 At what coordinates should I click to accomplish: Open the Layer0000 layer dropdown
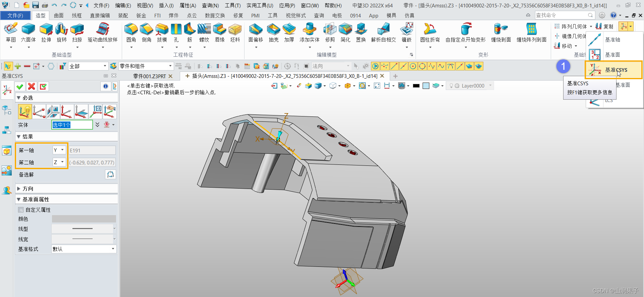pyautogui.click(x=471, y=86)
